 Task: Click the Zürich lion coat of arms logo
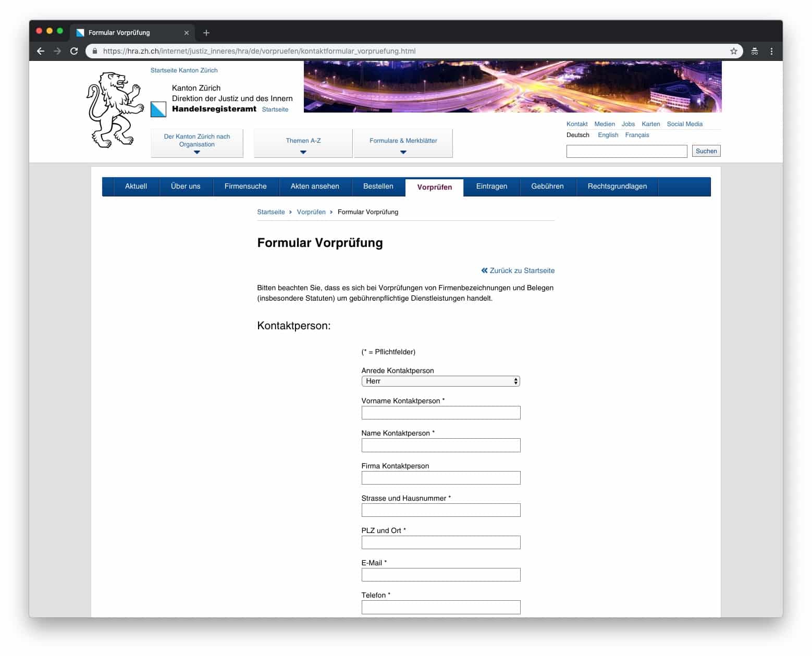click(114, 110)
